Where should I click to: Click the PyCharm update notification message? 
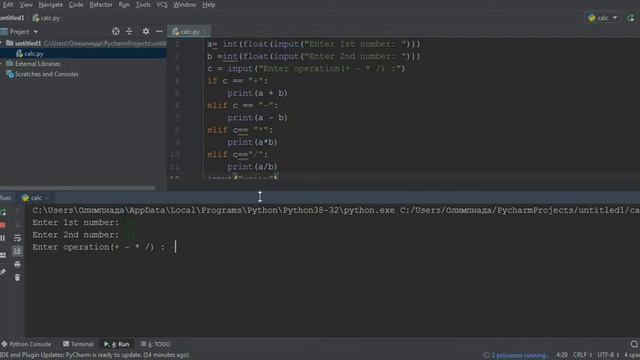point(94,355)
